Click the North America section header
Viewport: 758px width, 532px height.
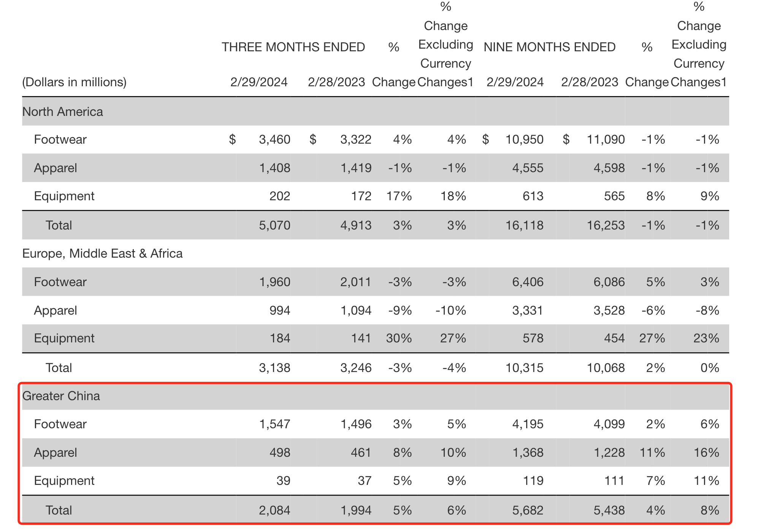63,112
